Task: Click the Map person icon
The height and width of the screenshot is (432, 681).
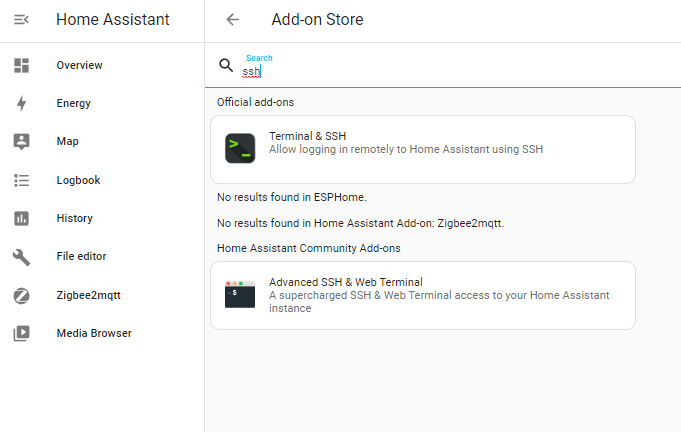Action: point(21,141)
